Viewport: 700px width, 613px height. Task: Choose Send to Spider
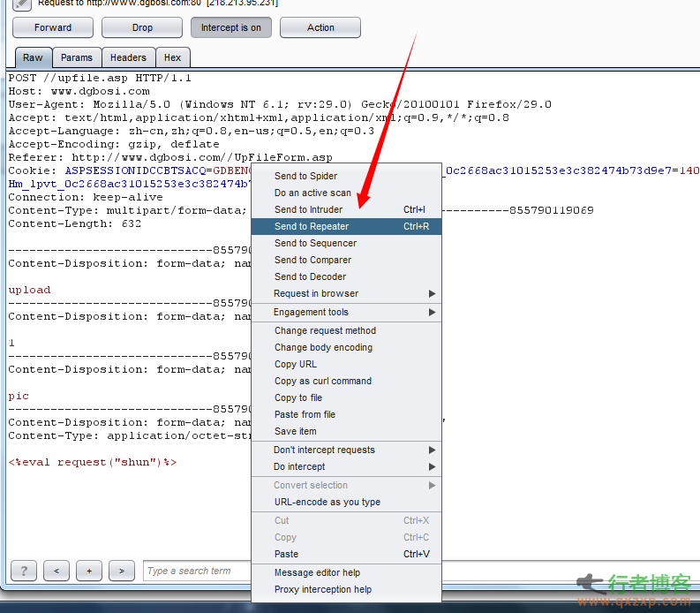click(346, 176)
